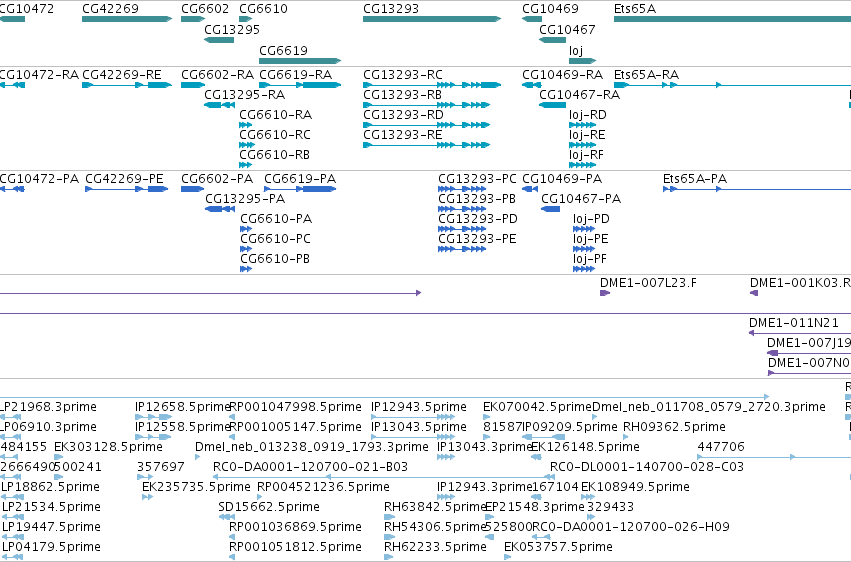Select protein CG6602-PA
This screenshot has width=851, height=562.
[217, 178]
